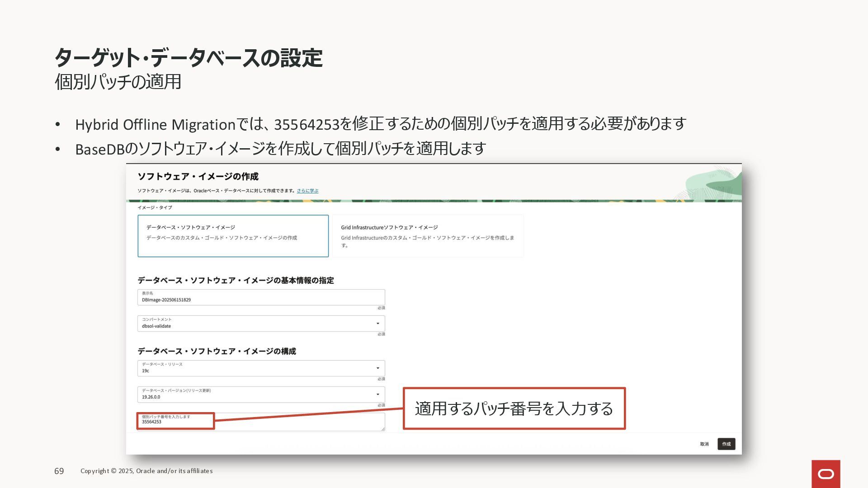Open the コンパートメント dropdown dbsol-validate
The height and width of the screenshot is (488, 868).
(x=261, y=324)
